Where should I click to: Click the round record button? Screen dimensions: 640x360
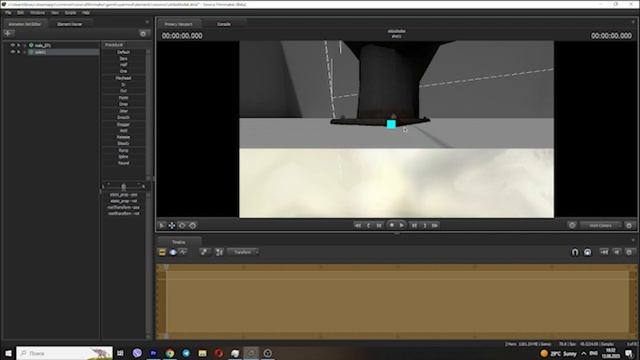(392, 225)
